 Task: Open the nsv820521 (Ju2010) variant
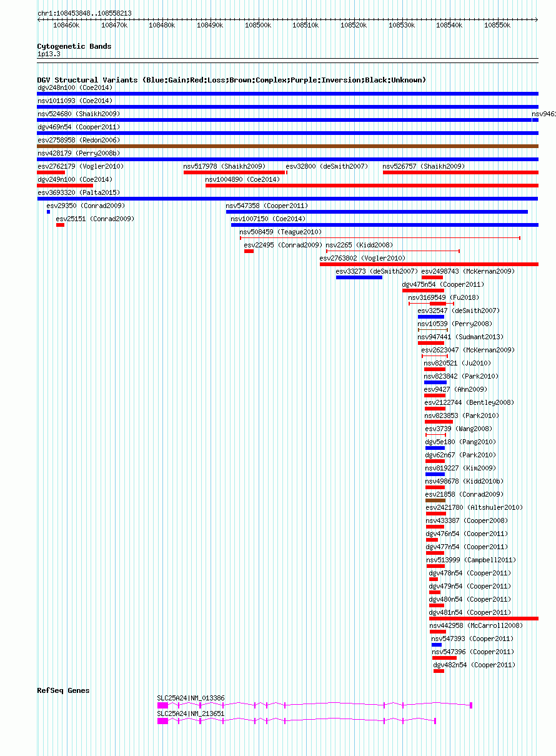(x=435, y=369)
